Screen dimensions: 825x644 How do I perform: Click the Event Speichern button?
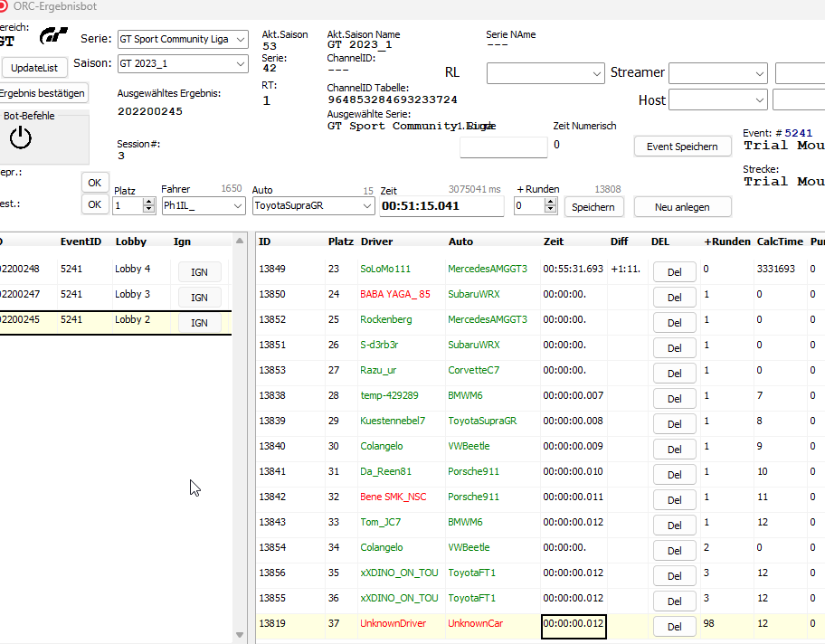click(682, 147)
